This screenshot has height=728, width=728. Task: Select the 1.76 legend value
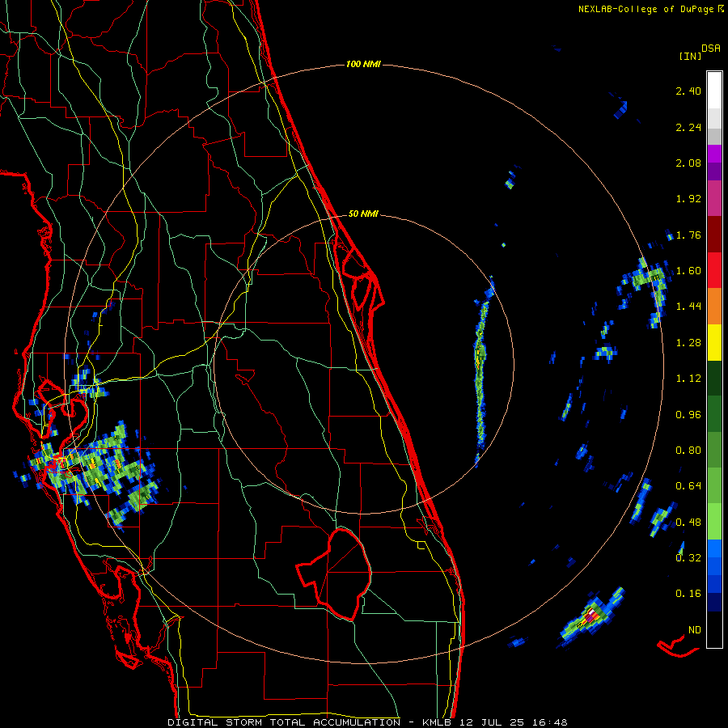(688, 235)
